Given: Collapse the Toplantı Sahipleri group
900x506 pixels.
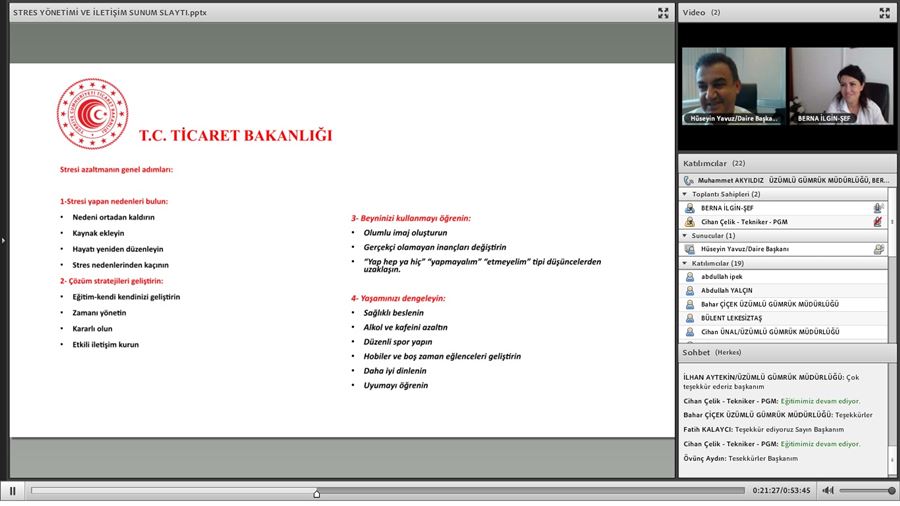Looking at the screenshot, I should click(x=685, y=194).
